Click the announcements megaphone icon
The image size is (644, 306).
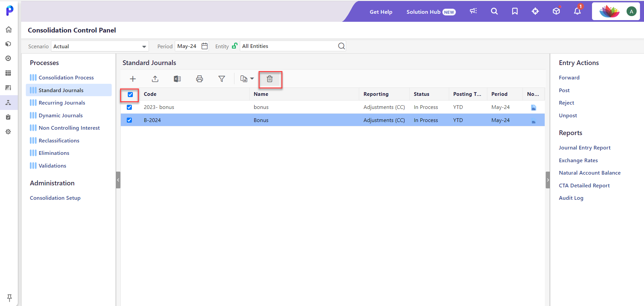coord(473,11)
